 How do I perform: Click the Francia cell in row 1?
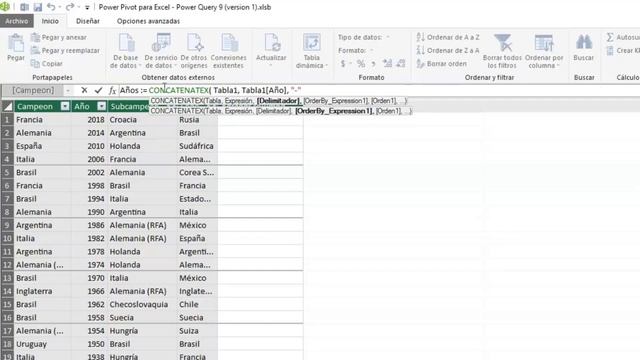click(42, 120)
